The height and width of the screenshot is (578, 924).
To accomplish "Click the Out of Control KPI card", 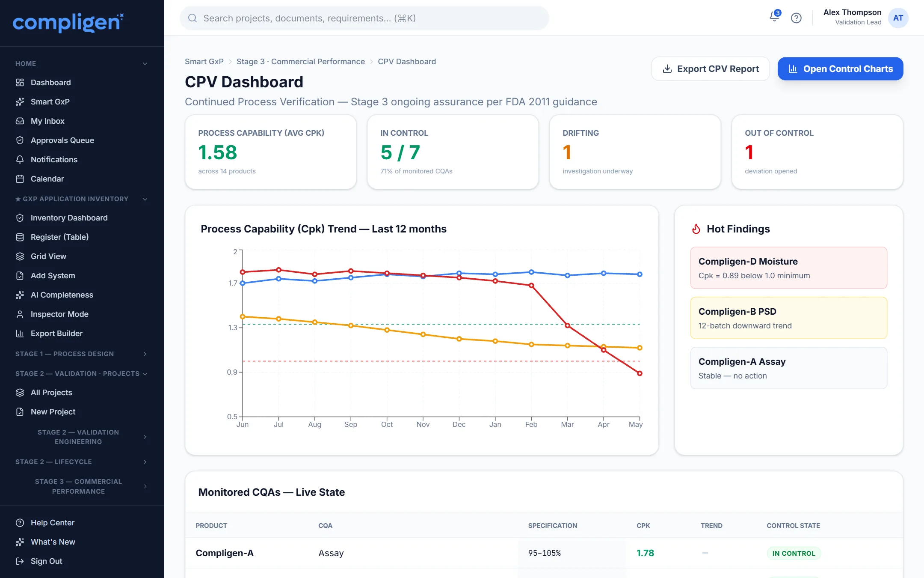I will (817, 152).
